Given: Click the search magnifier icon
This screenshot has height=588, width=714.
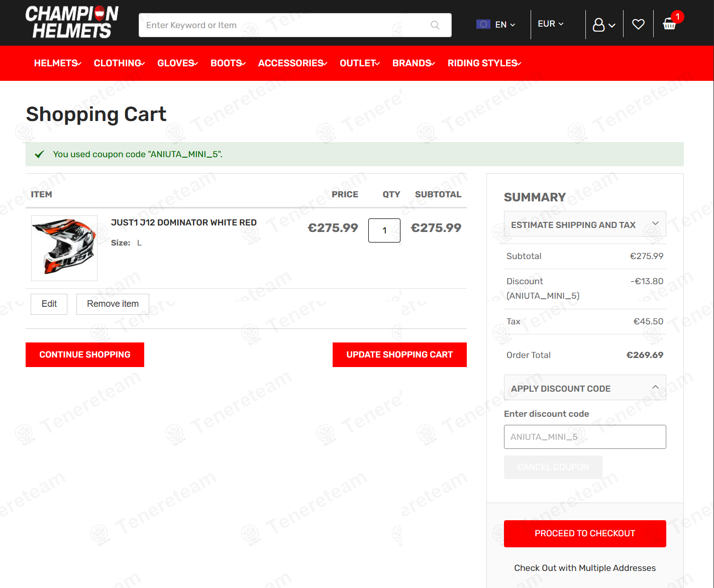Looking at the screenshot, I should pyautogui.click(x=435, y=25).
